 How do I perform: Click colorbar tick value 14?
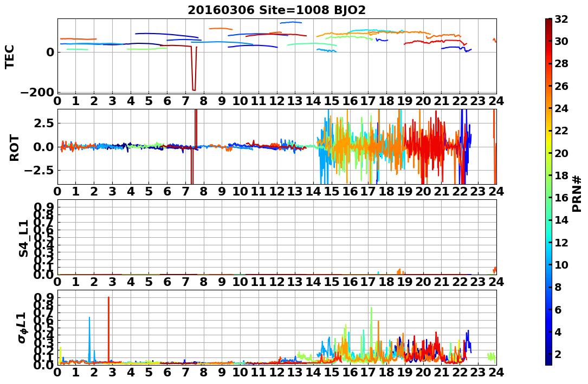point(562,220)
